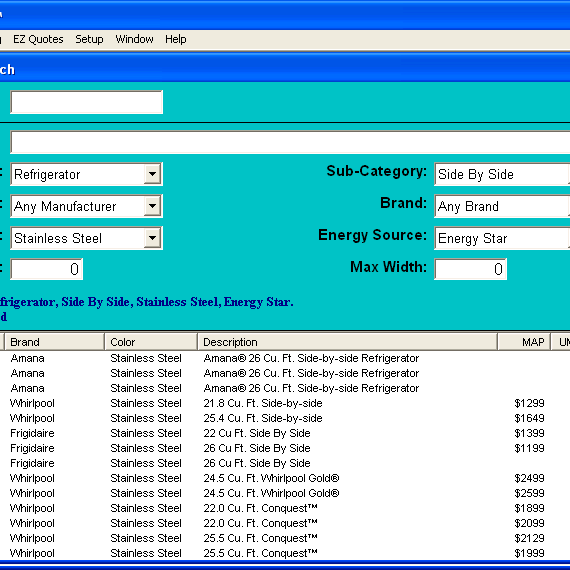Click the numeric field left of Max Width
The width and height of the screenshot is (570, 570).
(x=47, y=269)
